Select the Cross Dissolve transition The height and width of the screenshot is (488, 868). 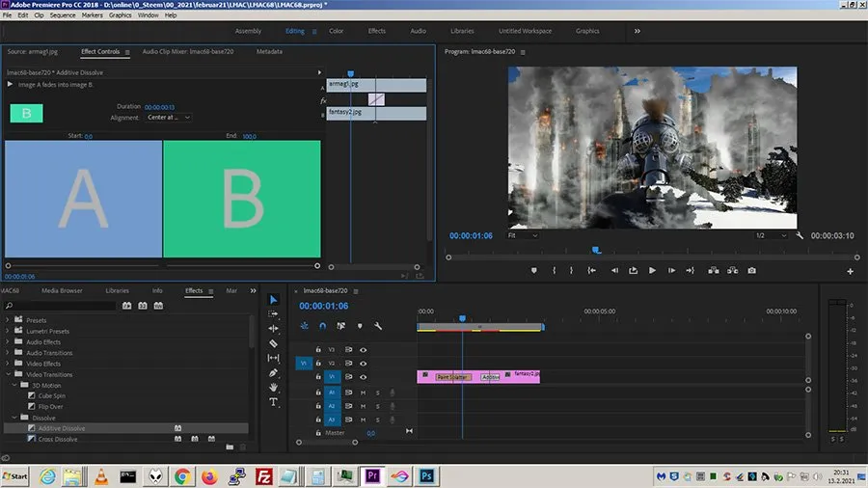click(x=58, y=439)
